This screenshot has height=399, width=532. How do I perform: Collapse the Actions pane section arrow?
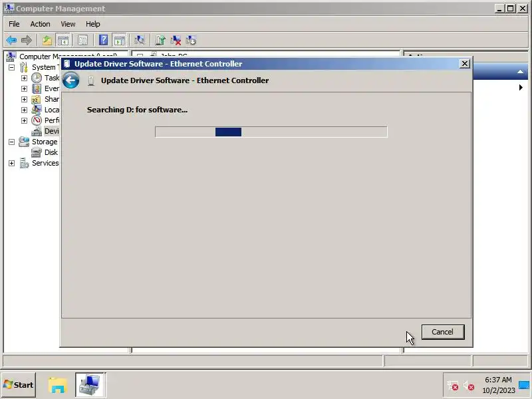click(x=520, y=72)
